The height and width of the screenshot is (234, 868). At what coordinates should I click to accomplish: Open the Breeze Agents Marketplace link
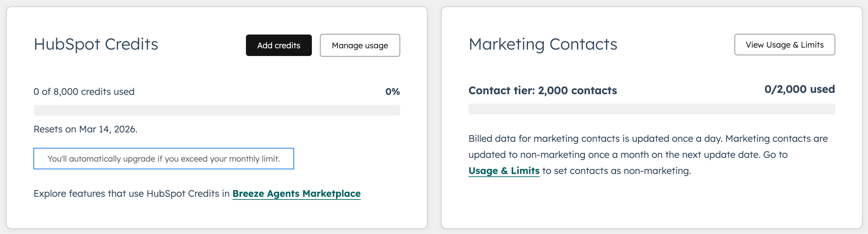297,193
